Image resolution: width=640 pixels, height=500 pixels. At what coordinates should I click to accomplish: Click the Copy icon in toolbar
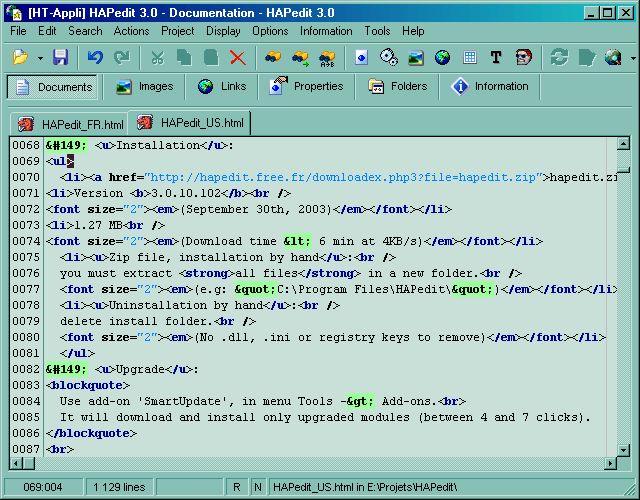pyautogui.click(x=184, y=57)
